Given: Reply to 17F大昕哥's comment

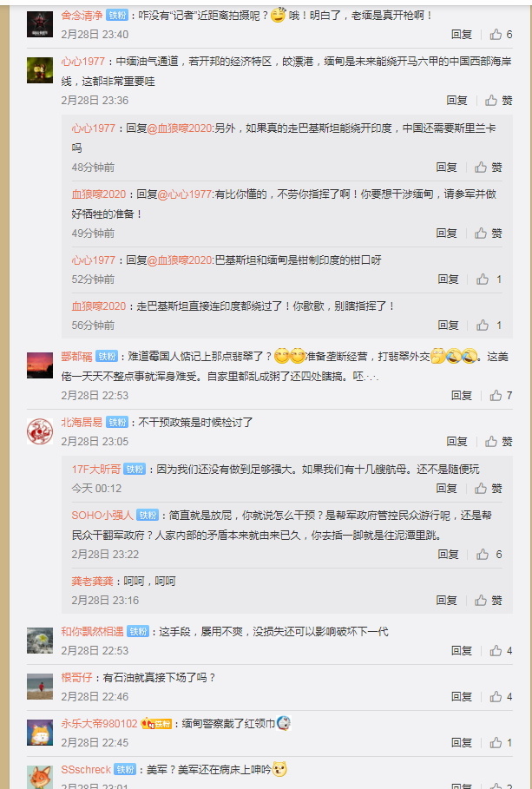Looking at the screenshot, I should point(446,489).
